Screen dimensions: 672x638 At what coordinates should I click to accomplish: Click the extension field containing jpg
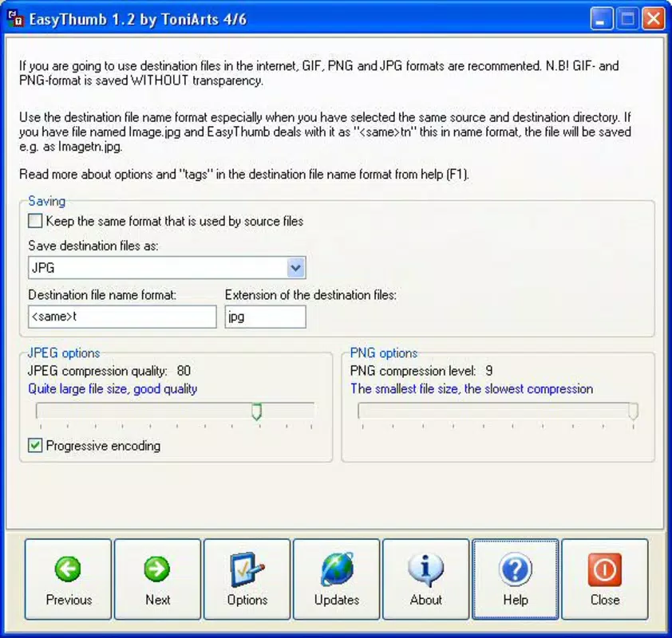point(265,317)
